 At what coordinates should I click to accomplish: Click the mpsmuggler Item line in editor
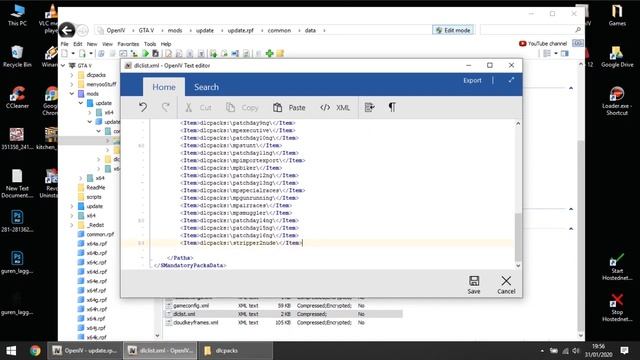pyautogui.click(x=236, y=213)
